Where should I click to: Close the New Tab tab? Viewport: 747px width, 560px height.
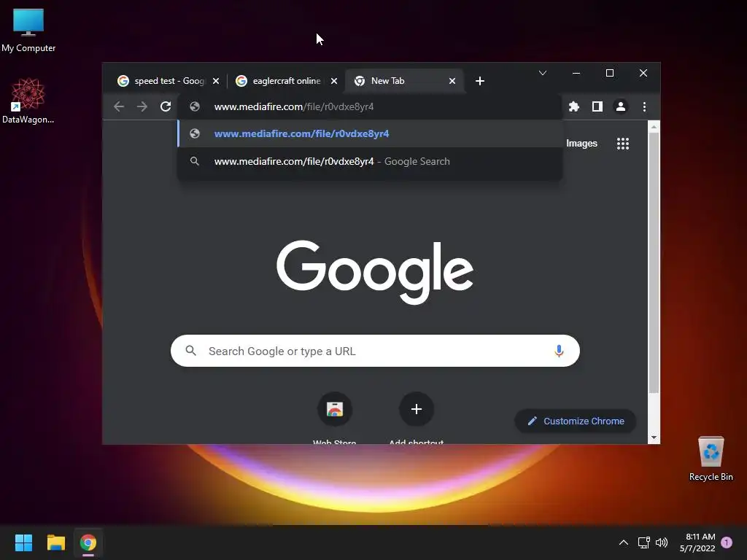[452, 81]
